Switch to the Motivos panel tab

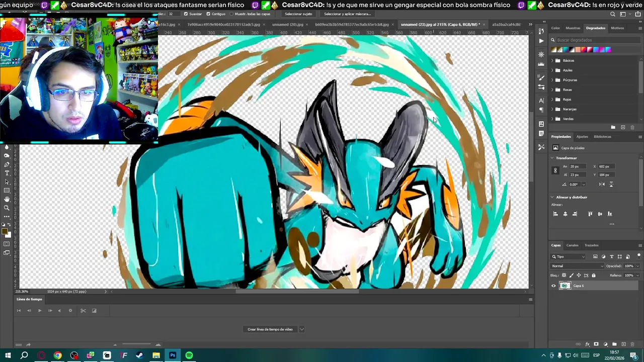coord(617,28)
